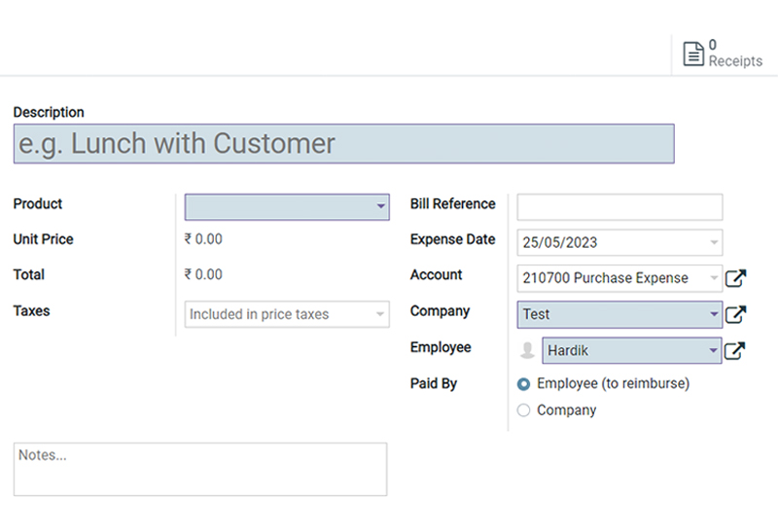The height and width of the screenshot is (532, 778).
Task: Expand the Company Test dropdown arrow
Action: tap(714, 314)
